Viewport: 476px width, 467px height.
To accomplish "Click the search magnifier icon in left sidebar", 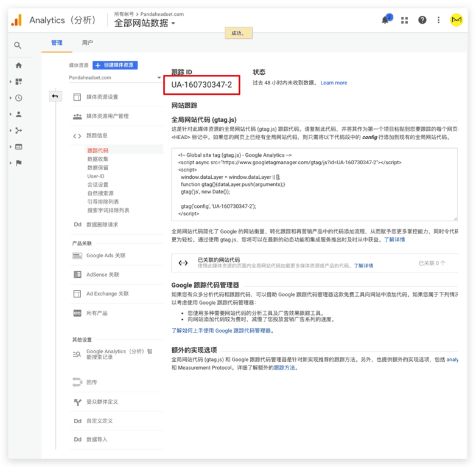I will [x=18, y=46].
